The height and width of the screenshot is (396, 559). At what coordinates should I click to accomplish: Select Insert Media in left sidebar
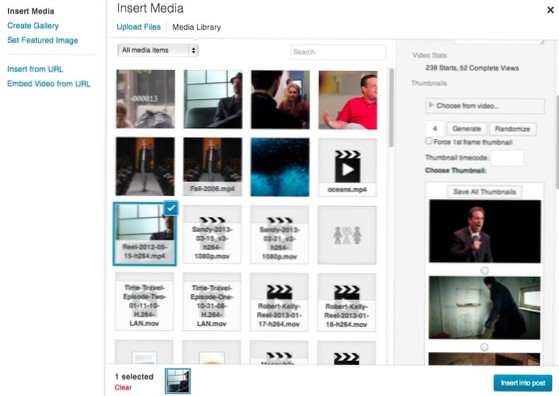coord(31,11)
